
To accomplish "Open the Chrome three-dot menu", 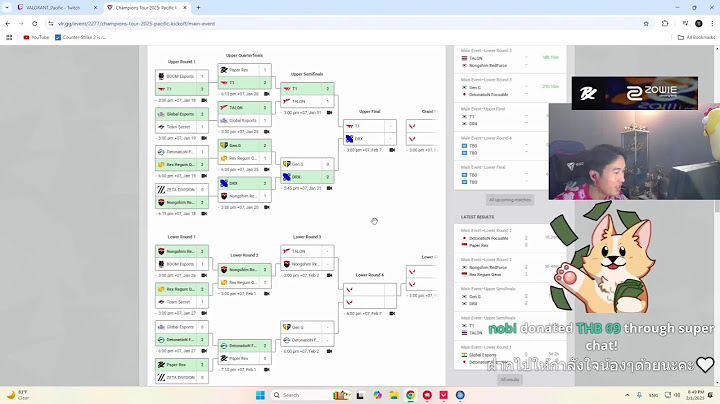I will coord(712,23).
